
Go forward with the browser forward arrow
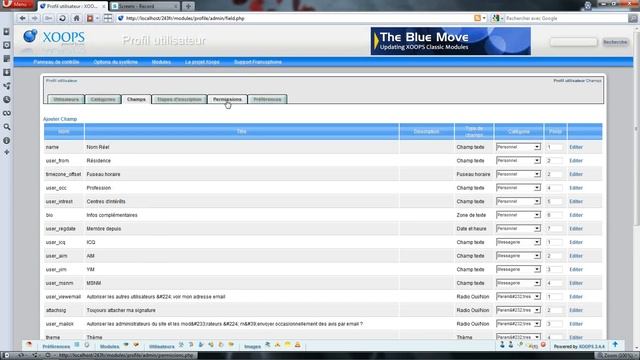tap(35, 18)
